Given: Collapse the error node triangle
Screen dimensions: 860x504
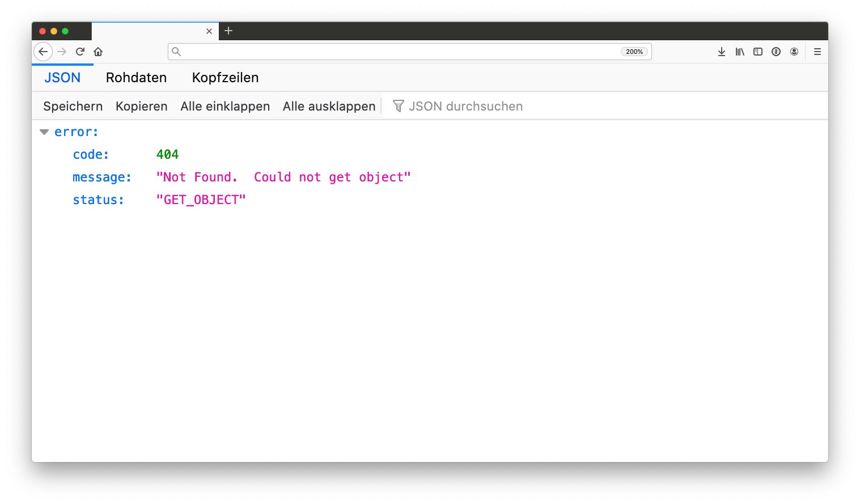Looking at the screenshot, I should (x=44, y=132).
